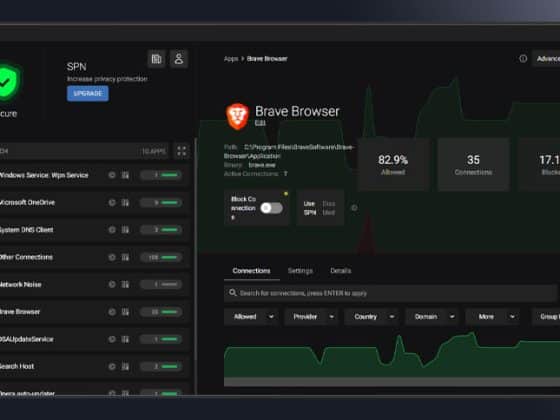Click bars icon in System DNS Client row
Viewport: 560px width, 420px height.
click(x=125, y=230)
